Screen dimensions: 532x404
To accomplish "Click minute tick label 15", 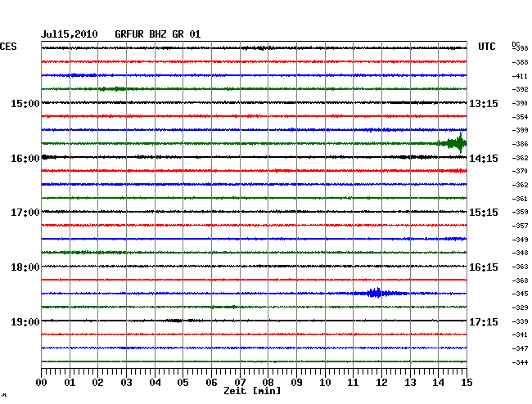I will 467,382.
